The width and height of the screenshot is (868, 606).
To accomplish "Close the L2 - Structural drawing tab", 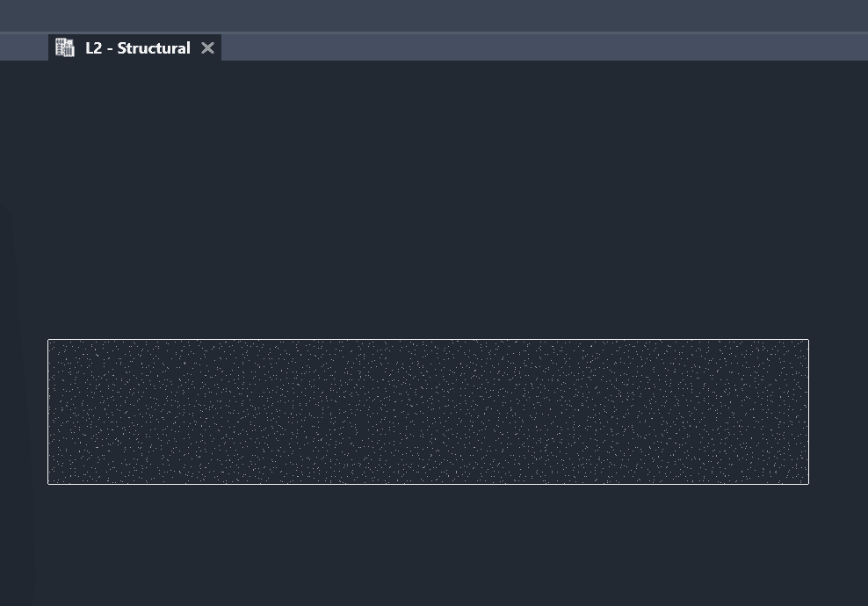I will pyautogui.click(x=207, y=47).
